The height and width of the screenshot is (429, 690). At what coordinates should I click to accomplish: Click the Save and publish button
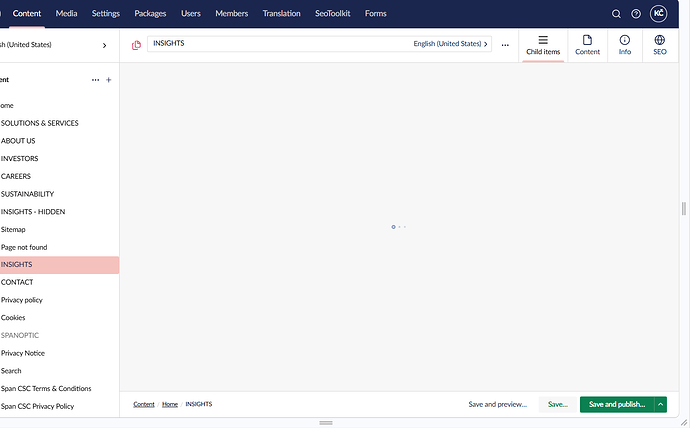point(617,404)
